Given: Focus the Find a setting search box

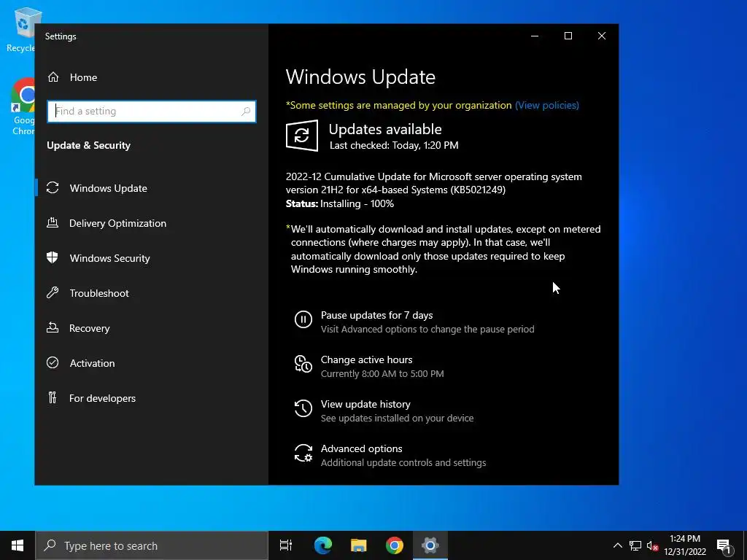Looking at the screenshot, I should [x=152, y=112].
